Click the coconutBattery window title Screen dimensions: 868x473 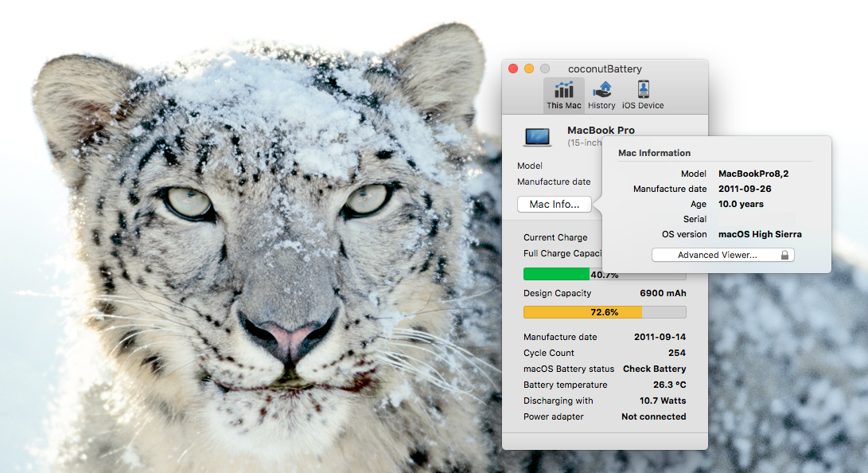pyautogui.click(x=605, y=69)
